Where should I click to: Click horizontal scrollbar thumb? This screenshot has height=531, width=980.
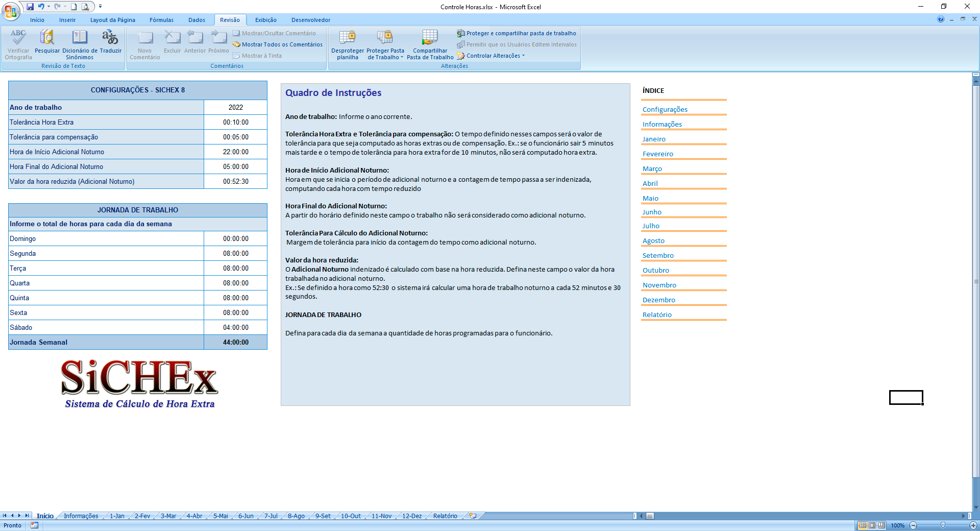coord(650,516)
